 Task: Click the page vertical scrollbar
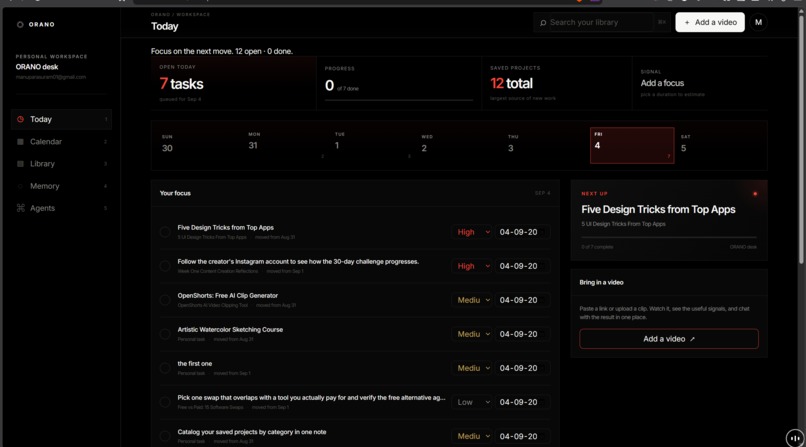800,142
